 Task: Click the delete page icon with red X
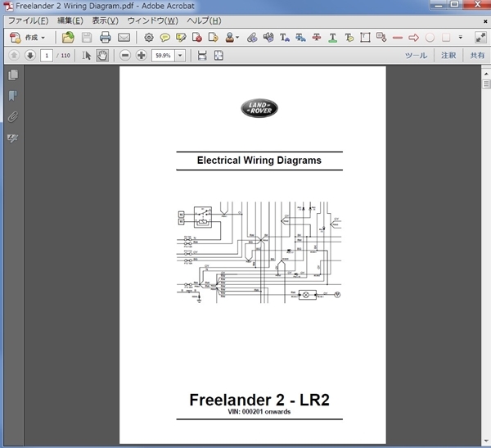(x=197, y=38)
